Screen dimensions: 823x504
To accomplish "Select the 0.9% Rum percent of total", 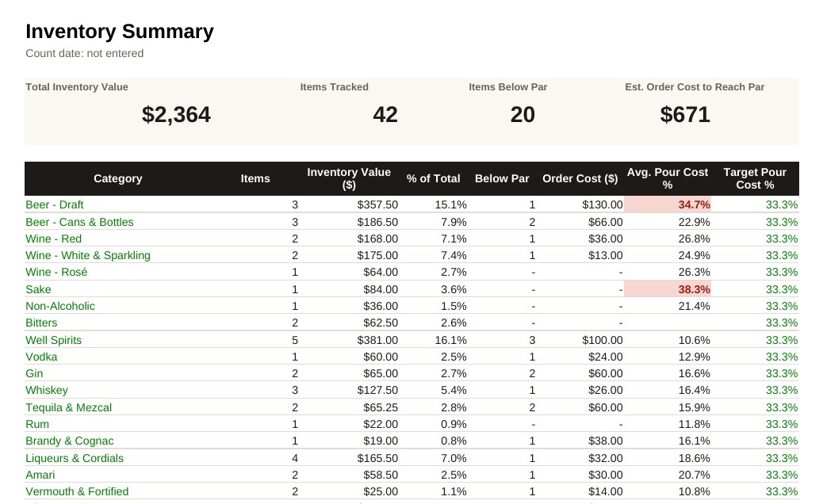I will [x=454, y=424].
